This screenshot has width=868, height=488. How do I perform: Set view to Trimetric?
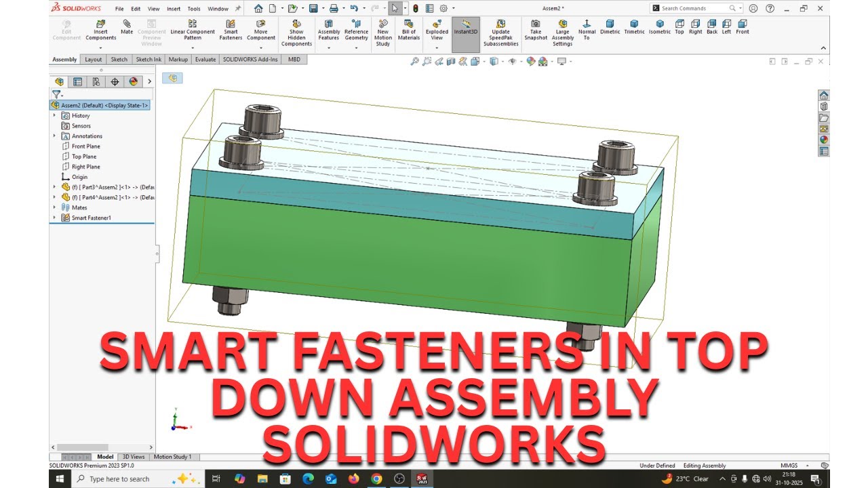click(x=635, y=27)
